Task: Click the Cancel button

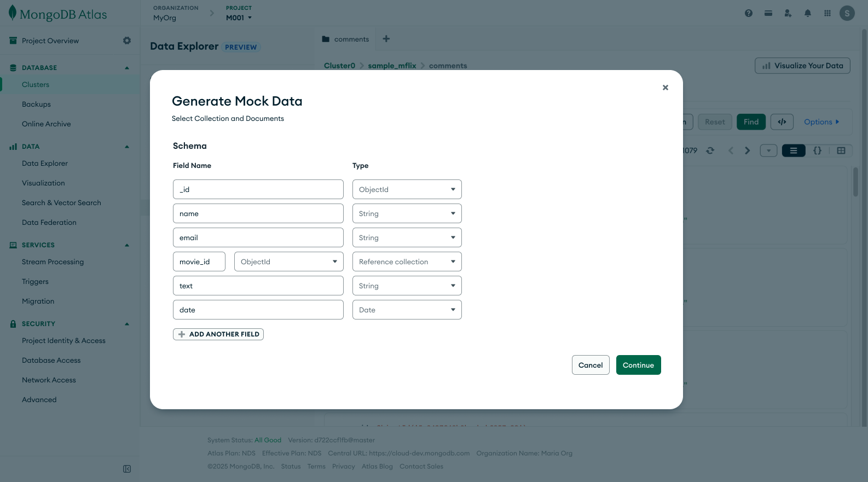Action: [591, 365]
